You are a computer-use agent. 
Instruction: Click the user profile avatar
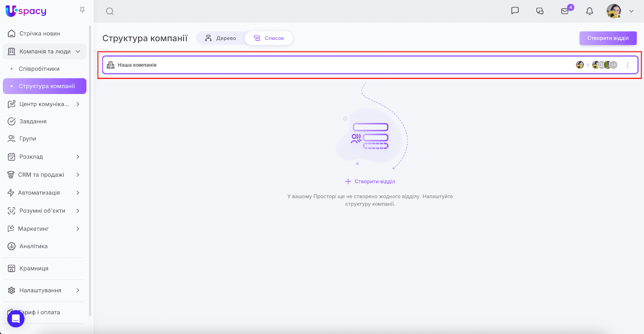tap(613, 11)
